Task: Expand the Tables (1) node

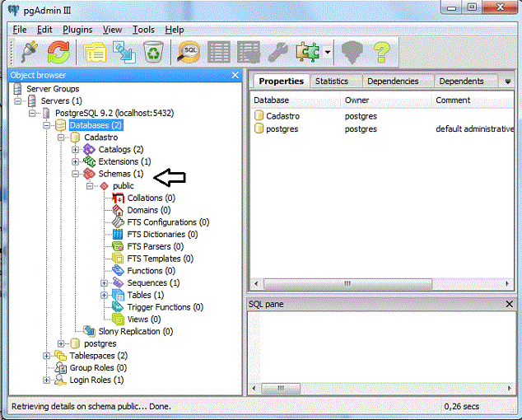Action: (x=105, y=295)
